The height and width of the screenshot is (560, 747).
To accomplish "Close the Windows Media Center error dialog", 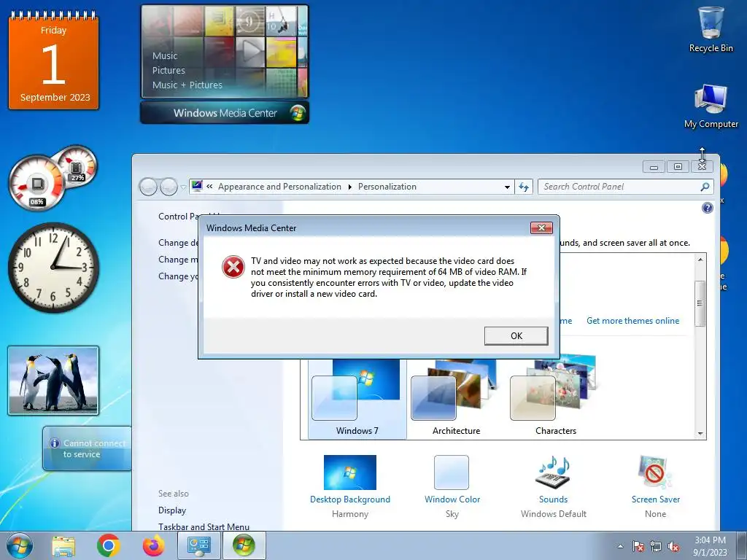I will pyautogui.click(x=541, y=227).
